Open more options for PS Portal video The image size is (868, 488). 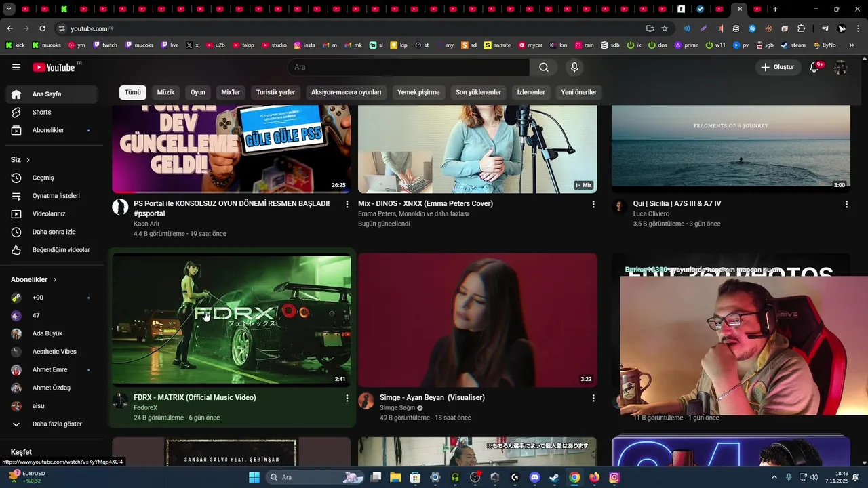pyautogui.click(x=347, y=204)
